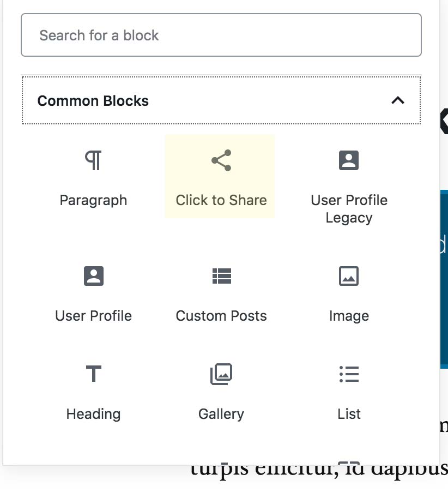The width and height of the screenshot is (448, 492).
Task: Click the "Click to Share" text label
Action: pyautogui.click(x=221, y=200)
